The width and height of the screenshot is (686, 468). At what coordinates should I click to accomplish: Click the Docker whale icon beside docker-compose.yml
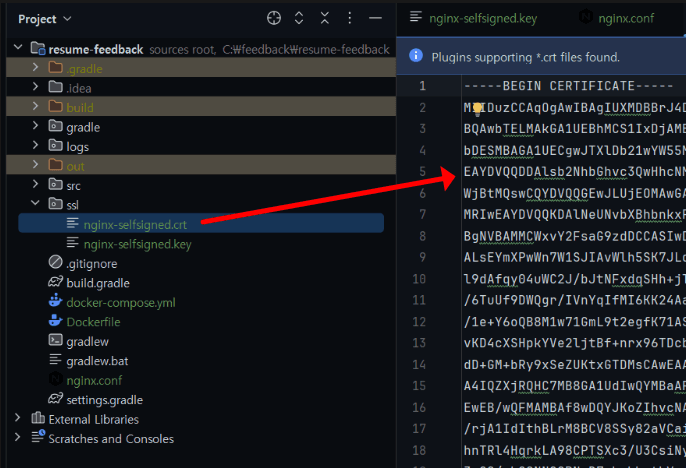point(57,302)
